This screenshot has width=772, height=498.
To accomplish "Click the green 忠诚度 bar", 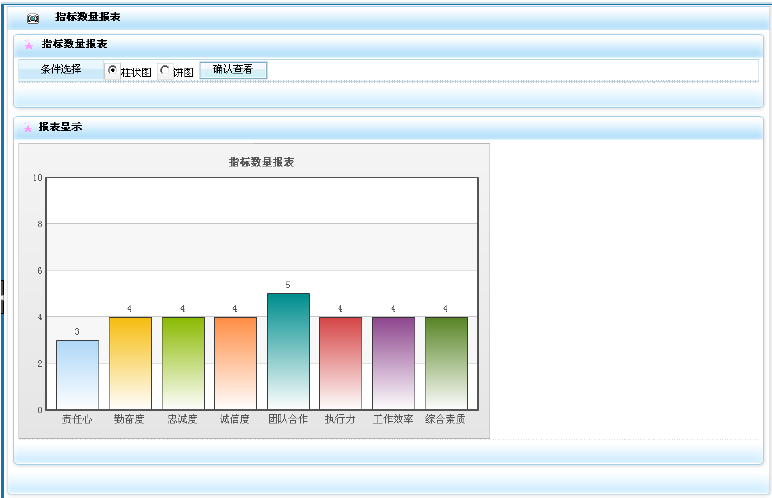I will (x=183, y=363).
